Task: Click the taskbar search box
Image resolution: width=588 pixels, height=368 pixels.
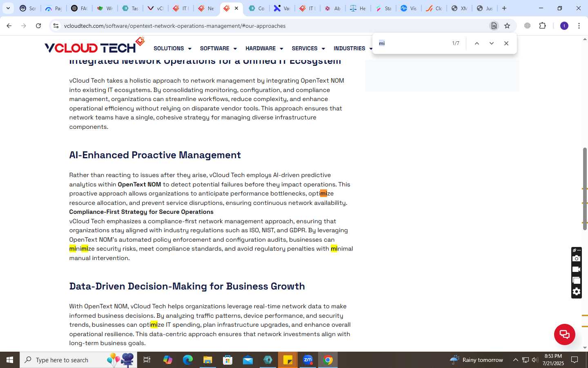Action: (78, 360)
